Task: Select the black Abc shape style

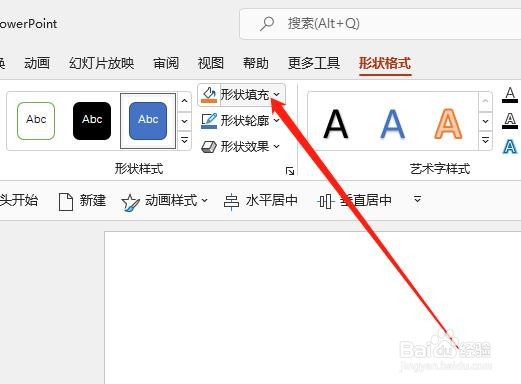Action: coord(92,121)
